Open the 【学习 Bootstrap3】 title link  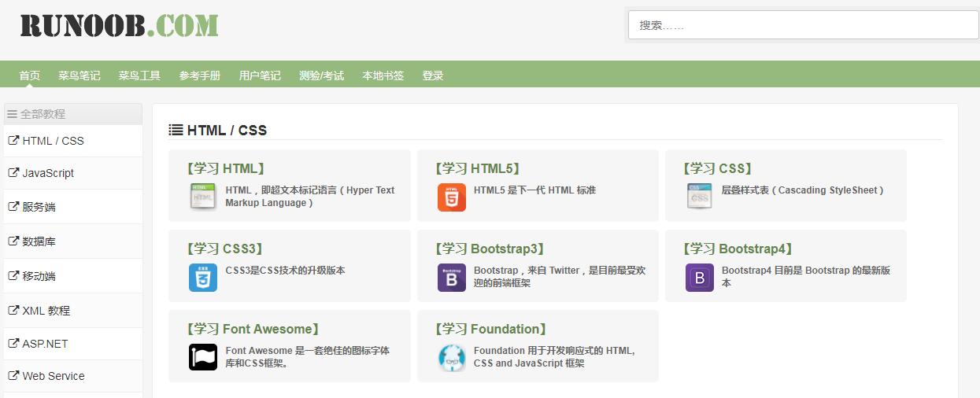(x=490, y=249)
